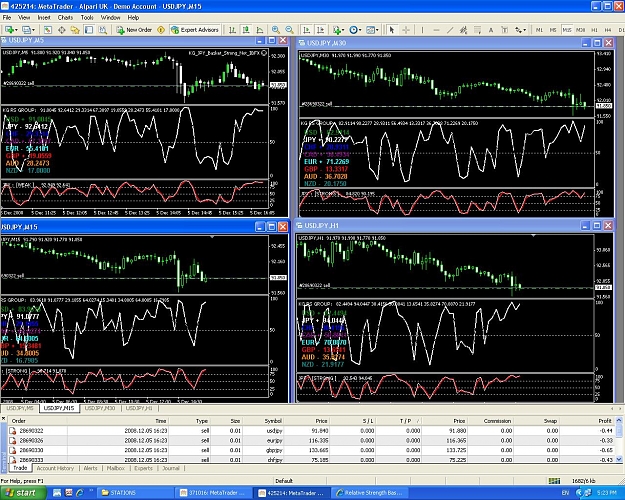The width and height of the screenshot is (625, 500).
Task: Toggle the Expert Advisors button
Action: [x=195, y=30]
